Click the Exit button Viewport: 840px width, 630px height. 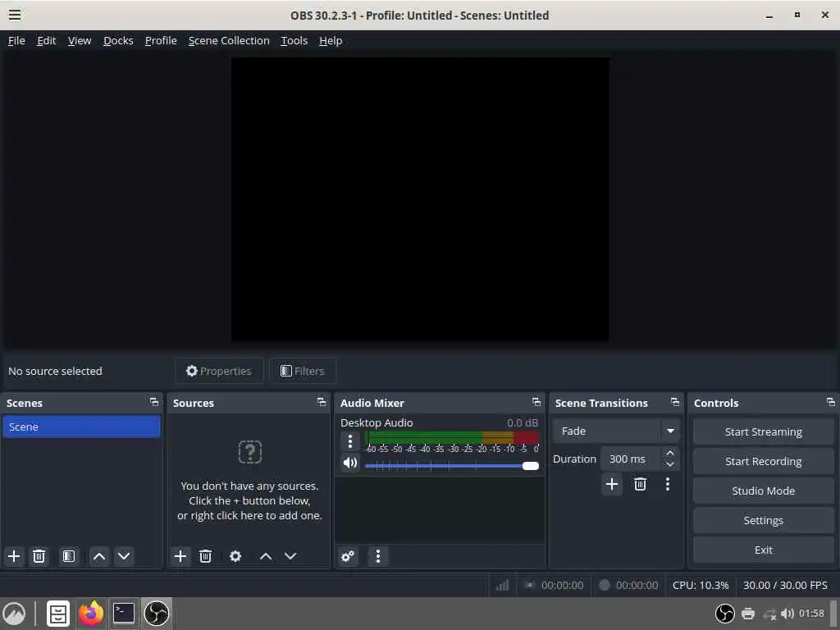[764, 550]
